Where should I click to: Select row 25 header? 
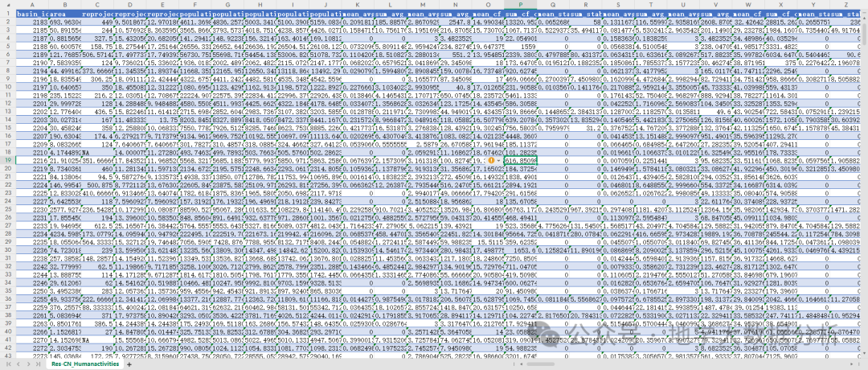pos(8,210)
